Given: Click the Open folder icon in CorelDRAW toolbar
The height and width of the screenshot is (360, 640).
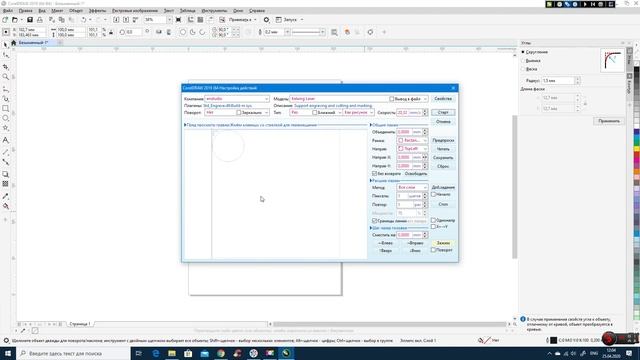Looking at the screenshot, I should 15,20.
